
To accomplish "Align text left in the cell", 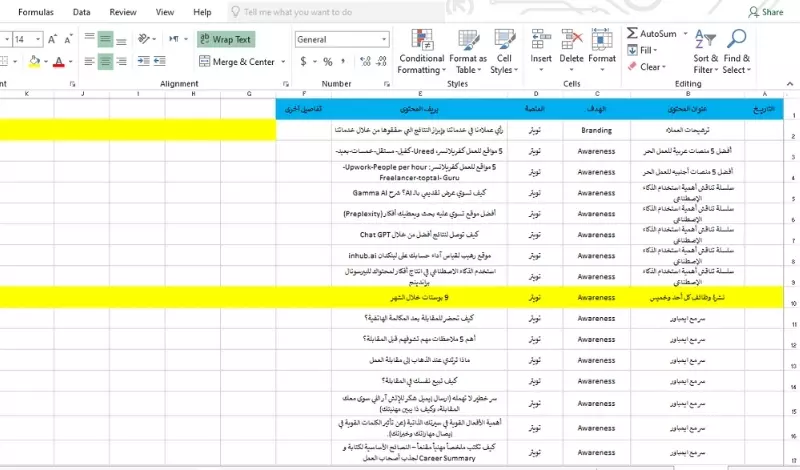I will (x=89, y=61).
